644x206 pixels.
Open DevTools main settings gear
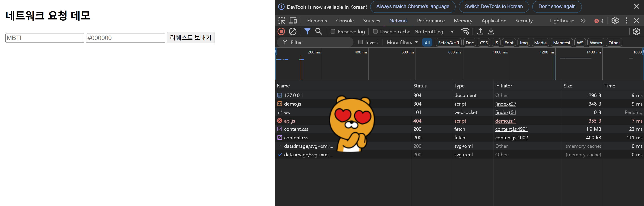click(x=615, y=21)
